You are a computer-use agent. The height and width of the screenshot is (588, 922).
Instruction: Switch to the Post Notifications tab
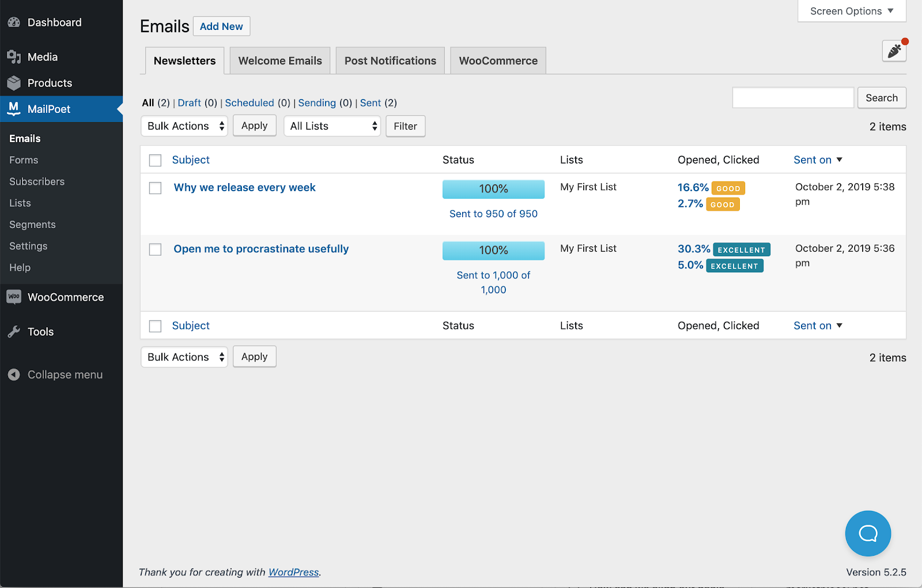pos(390,60)
